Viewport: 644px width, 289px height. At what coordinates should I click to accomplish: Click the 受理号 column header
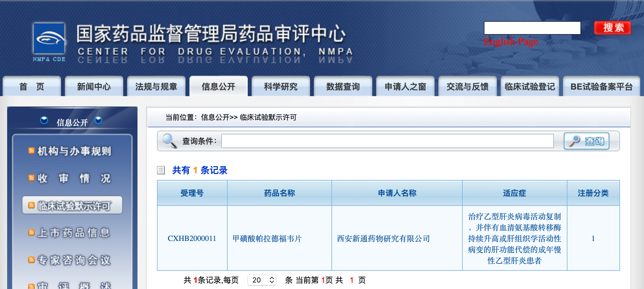[x=192, y=193]
